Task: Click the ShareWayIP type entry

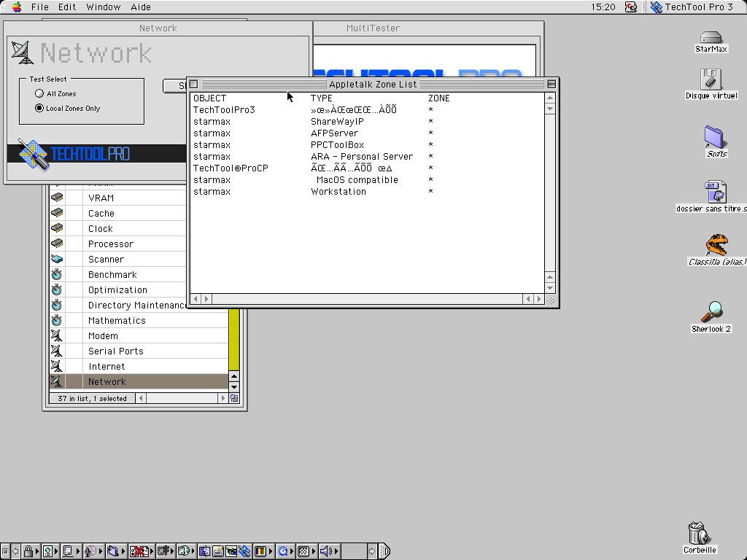Action: pyautogui.click(x=337, y=122)
